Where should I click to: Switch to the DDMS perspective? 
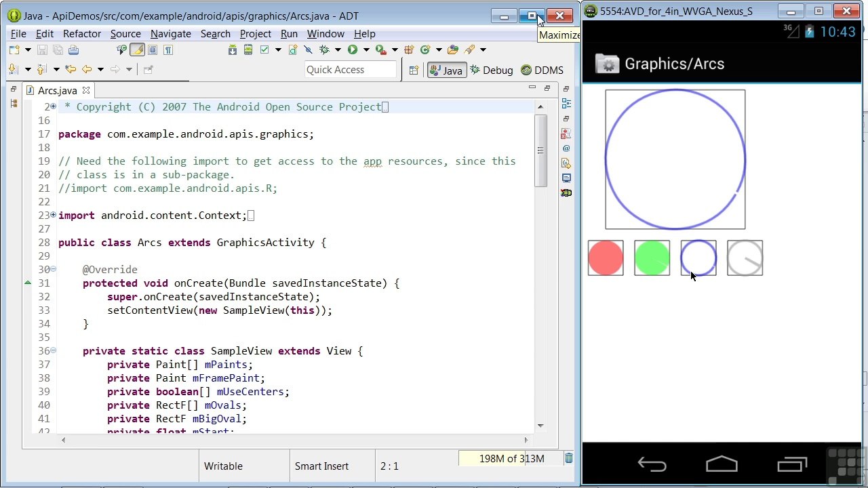[542, 70]
